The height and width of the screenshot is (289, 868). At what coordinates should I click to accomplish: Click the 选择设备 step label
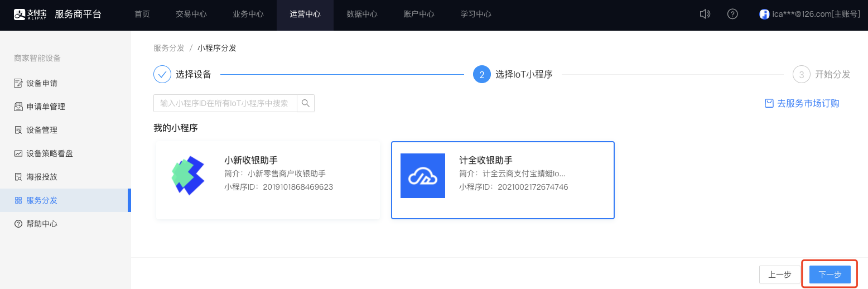[194, 74]
